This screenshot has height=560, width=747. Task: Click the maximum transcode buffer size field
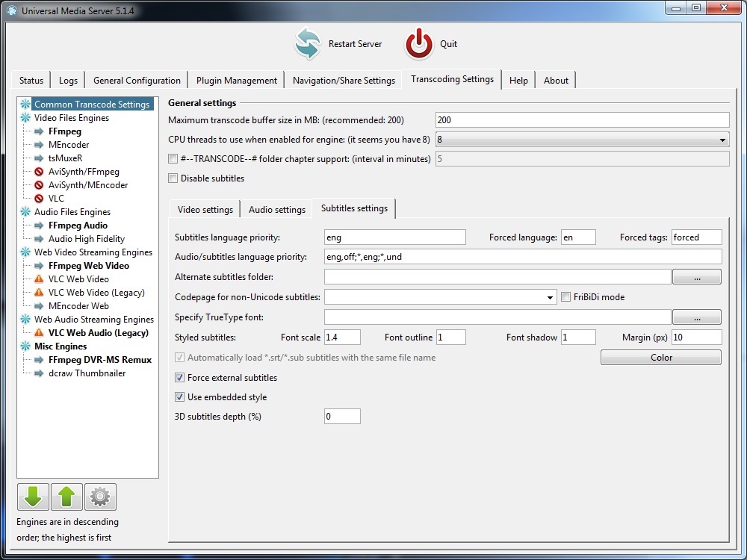582,120
